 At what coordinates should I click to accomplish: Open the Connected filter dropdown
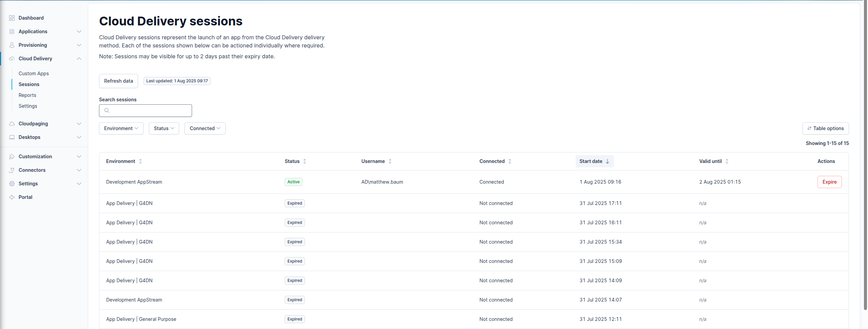point(205,128)
